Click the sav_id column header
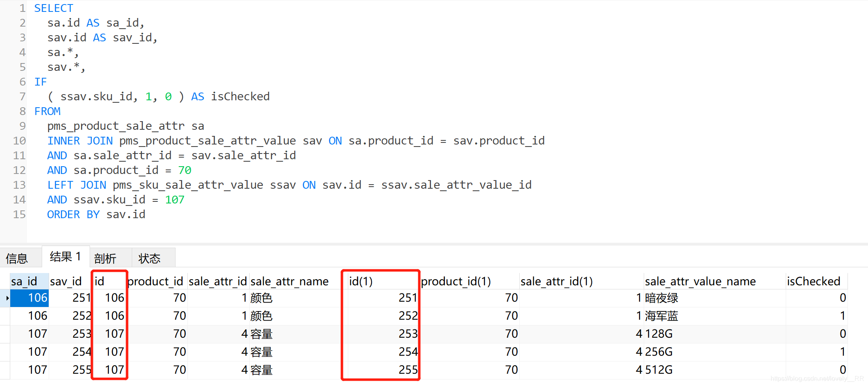Image resolution: width=868 pixels, height=386 pixels. 70,281
